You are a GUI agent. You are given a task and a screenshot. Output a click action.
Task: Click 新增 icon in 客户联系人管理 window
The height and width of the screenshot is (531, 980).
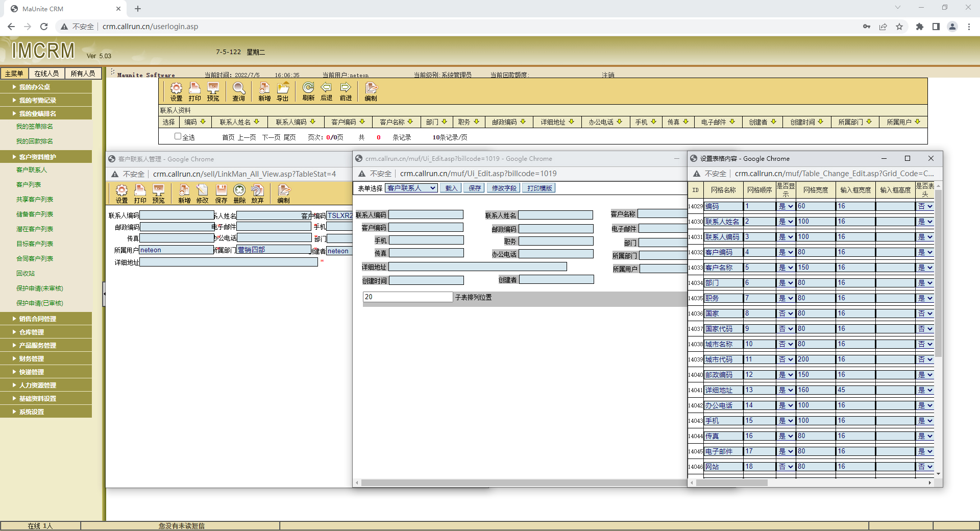pyautogui.click(x=184, y=194)
